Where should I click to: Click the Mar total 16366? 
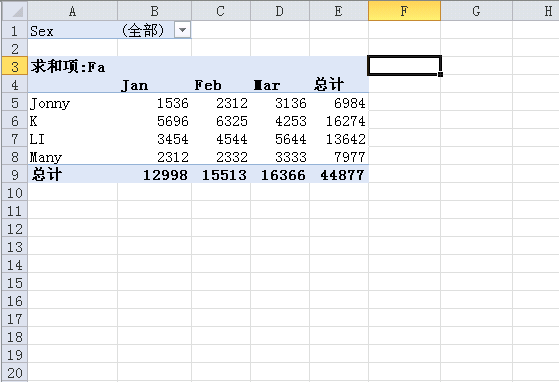click(x=280, y=174)
